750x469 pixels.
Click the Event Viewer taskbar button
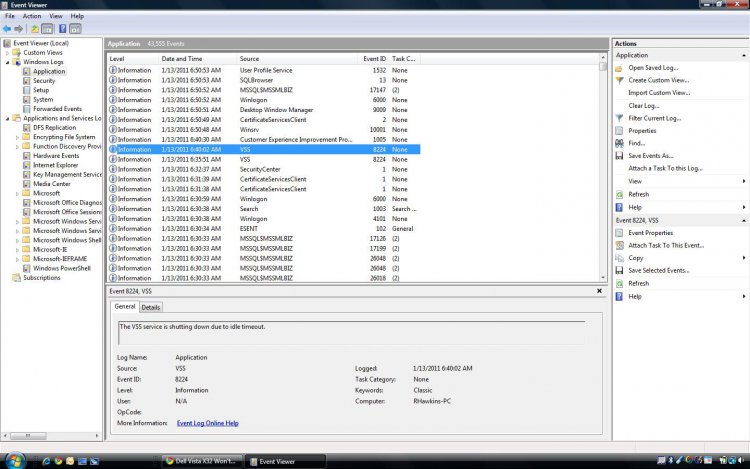tap(286, 461)
